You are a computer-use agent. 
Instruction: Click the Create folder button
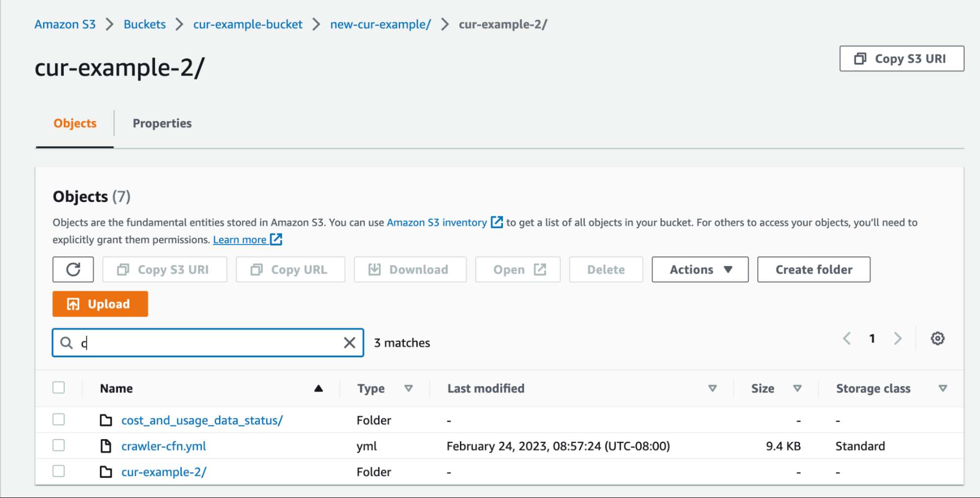click(813, 269)
